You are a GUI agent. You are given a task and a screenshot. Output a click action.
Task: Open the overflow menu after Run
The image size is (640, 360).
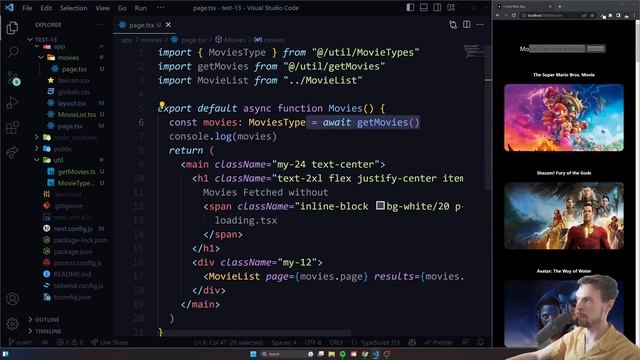click(161, 8)
